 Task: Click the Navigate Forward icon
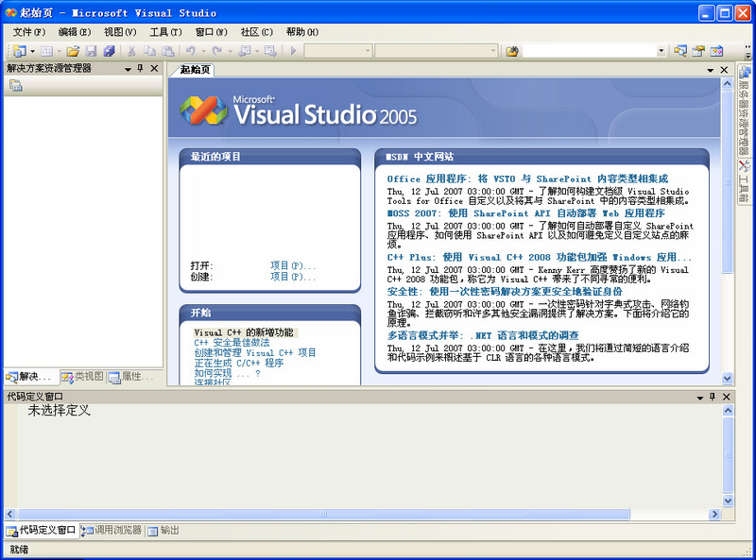coord(270,51)
